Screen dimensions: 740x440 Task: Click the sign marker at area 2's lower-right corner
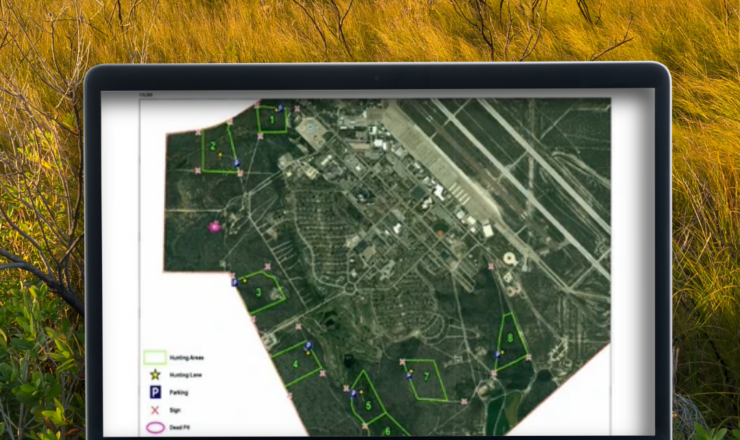coord(240,174)
